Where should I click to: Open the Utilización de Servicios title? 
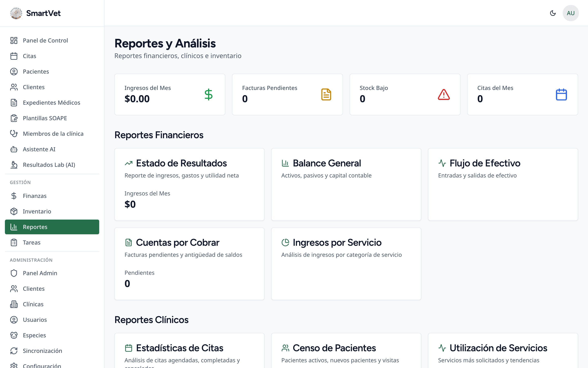point(498,348)
